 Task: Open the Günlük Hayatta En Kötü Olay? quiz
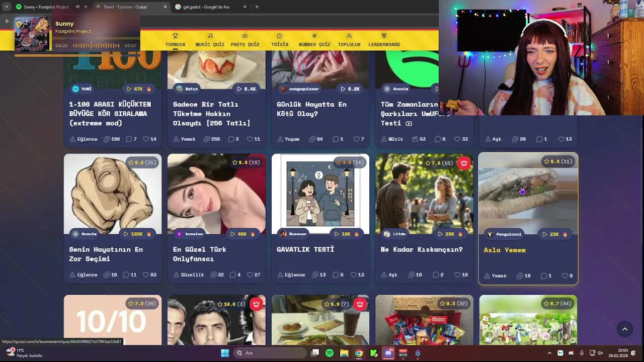[311, 109]
